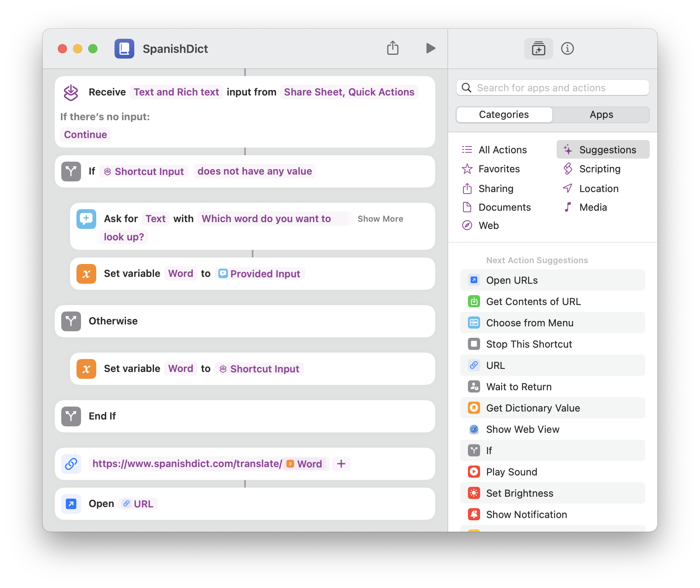Run the shortcut with play button
This screenshot has width=700, height=588.
tap(431, 48)
